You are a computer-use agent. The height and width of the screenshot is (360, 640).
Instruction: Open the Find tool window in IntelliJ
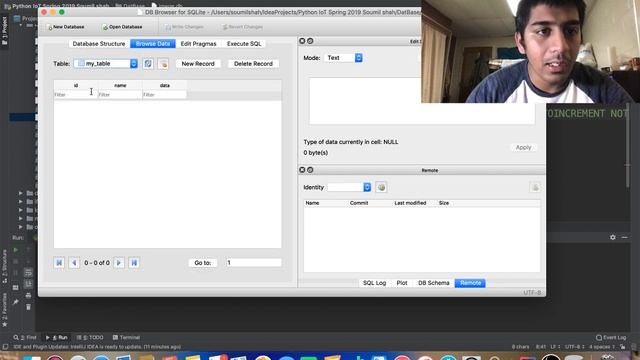tap(25, 338)
